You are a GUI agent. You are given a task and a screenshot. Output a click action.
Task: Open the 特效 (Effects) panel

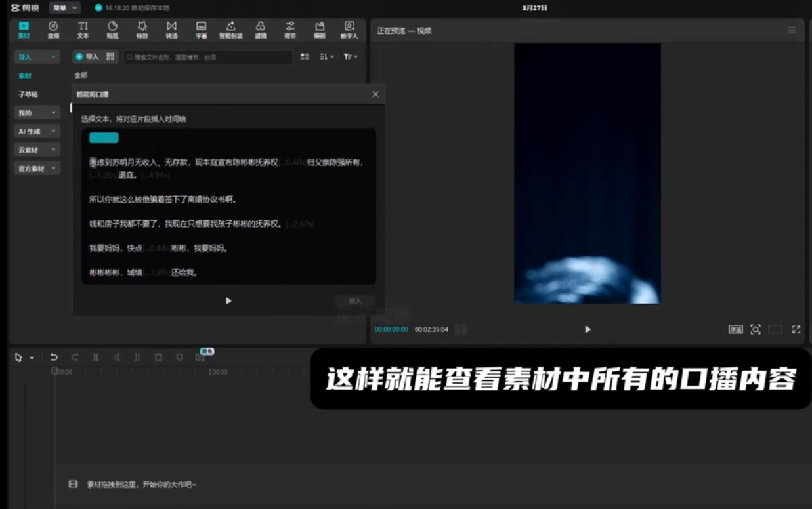pyautogui.click(x=142, y=30)
